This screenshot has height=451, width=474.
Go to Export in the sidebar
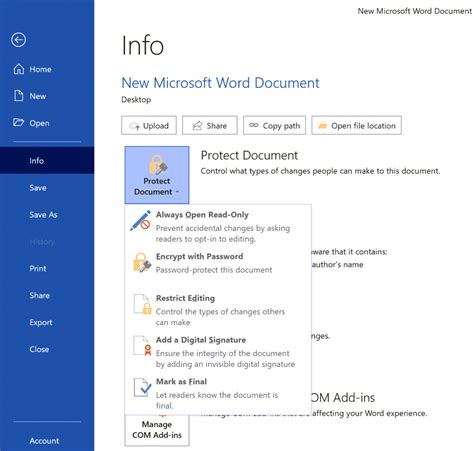point(47,322)
